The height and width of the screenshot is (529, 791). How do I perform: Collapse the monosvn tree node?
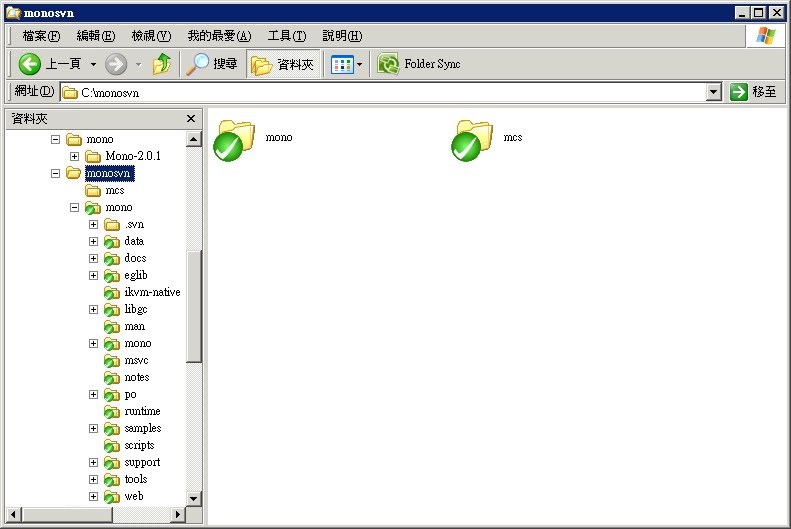click(55, 173)
